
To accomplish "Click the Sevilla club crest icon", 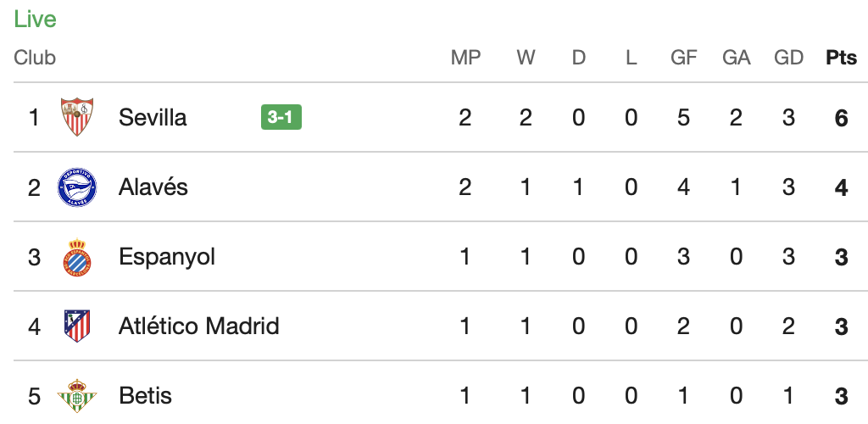I will (x=77, y=117).
